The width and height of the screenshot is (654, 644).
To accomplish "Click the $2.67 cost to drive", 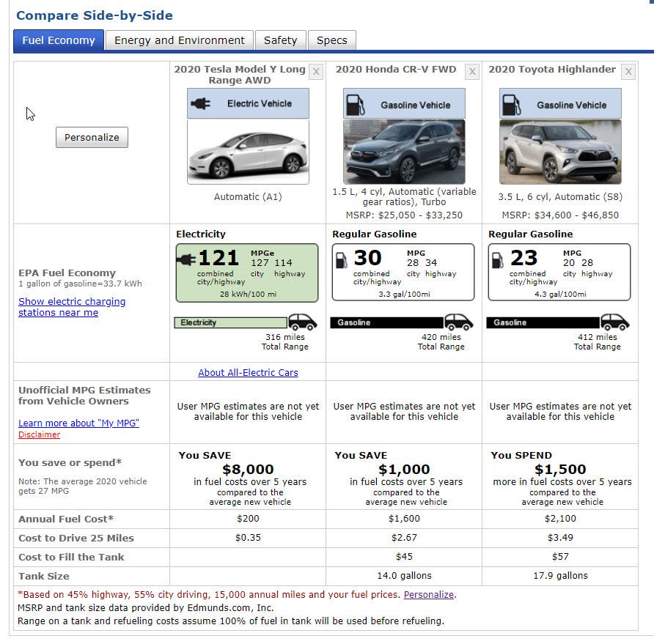I will (x=404, y=538).
